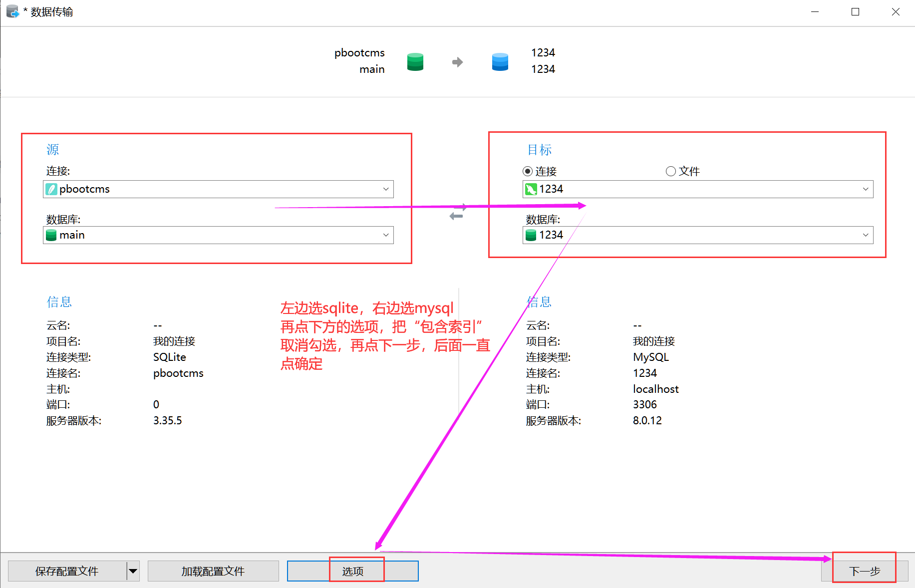Select the 连接 radio button under 目标
The width and height of the screenshot is (915, 588).
[528, 171]
